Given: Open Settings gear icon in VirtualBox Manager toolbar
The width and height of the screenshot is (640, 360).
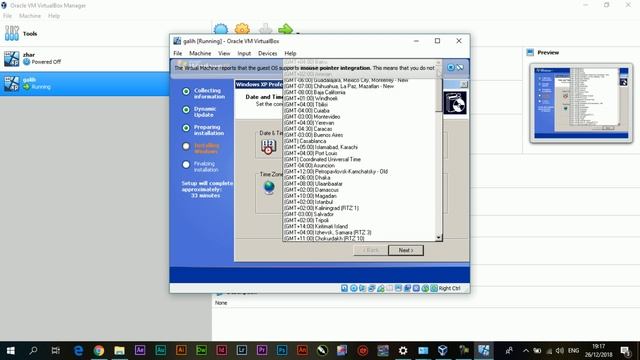Looking at the screenshot, I should pyautogui.click(x=242, y=29).
